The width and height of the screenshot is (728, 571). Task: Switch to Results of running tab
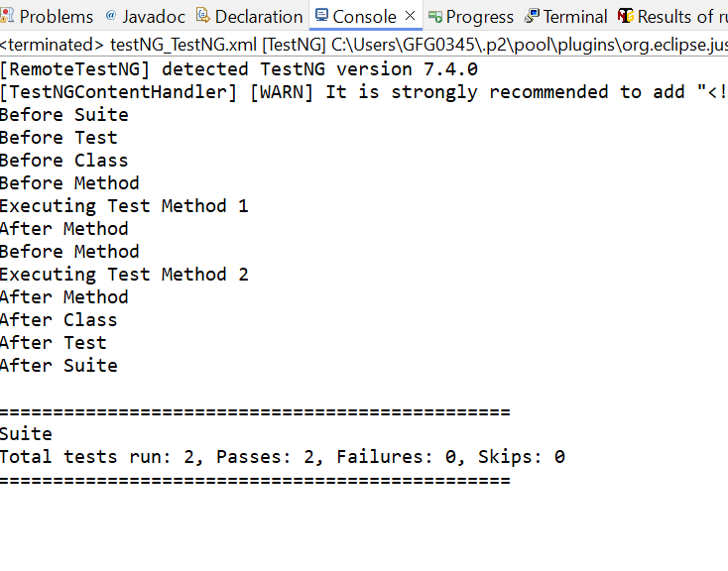pos(680,17)
